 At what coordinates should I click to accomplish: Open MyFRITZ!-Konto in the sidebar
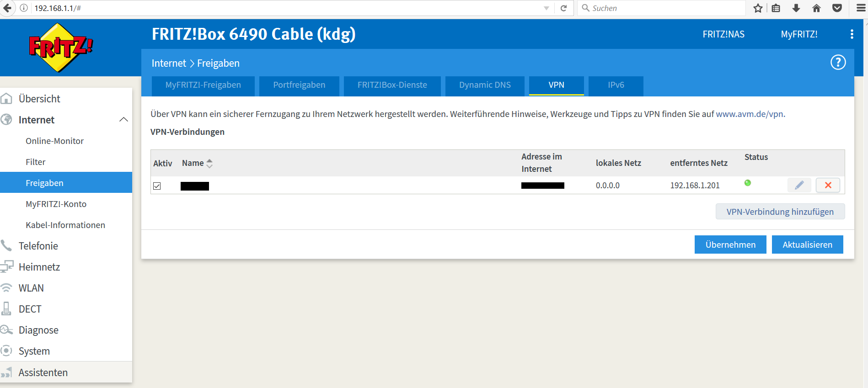click(56, 204)
